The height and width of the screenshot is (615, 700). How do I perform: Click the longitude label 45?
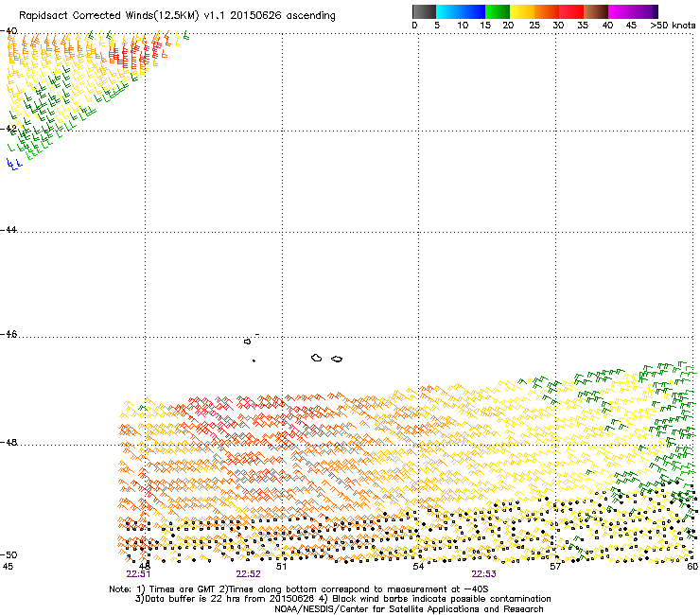(x=8, y=567)
